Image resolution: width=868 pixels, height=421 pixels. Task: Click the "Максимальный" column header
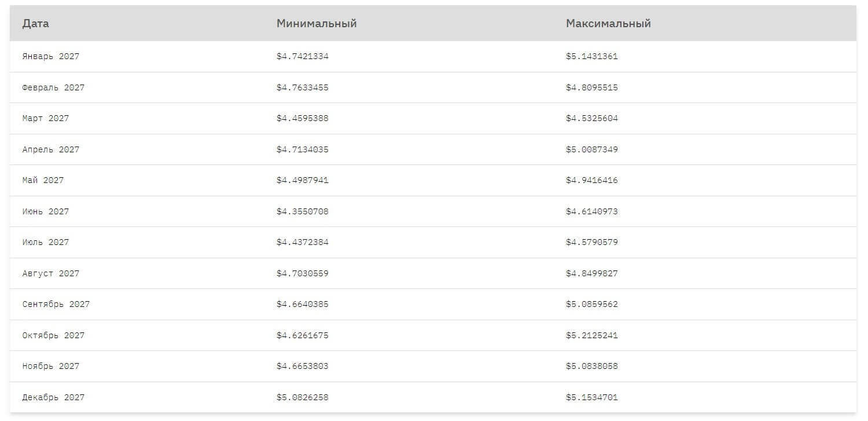tap(608, 24)
